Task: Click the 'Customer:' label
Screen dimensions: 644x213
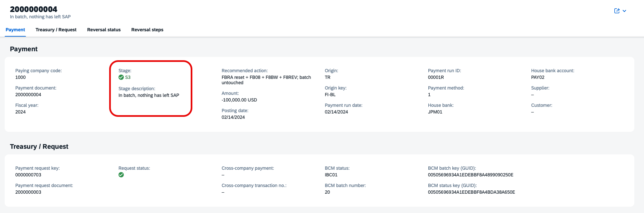Action: click(542, 105)
